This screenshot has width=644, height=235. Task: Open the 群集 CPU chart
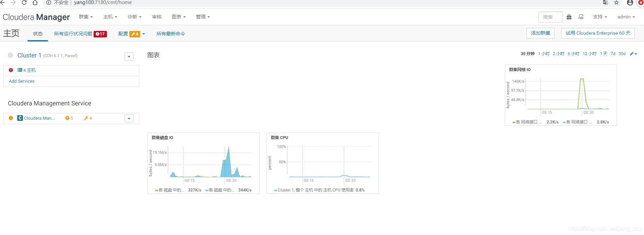pyautogui.click(x=323, y=163)
